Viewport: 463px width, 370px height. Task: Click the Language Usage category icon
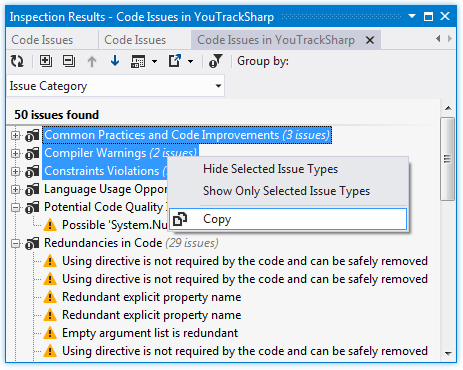pyautogui.click(x=32, y=189)
